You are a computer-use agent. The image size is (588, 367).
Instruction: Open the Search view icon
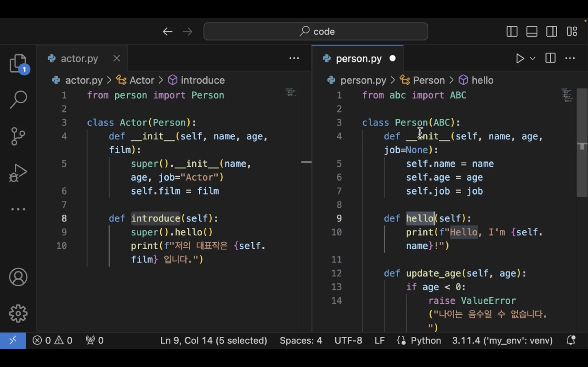[x=19, y=99]
